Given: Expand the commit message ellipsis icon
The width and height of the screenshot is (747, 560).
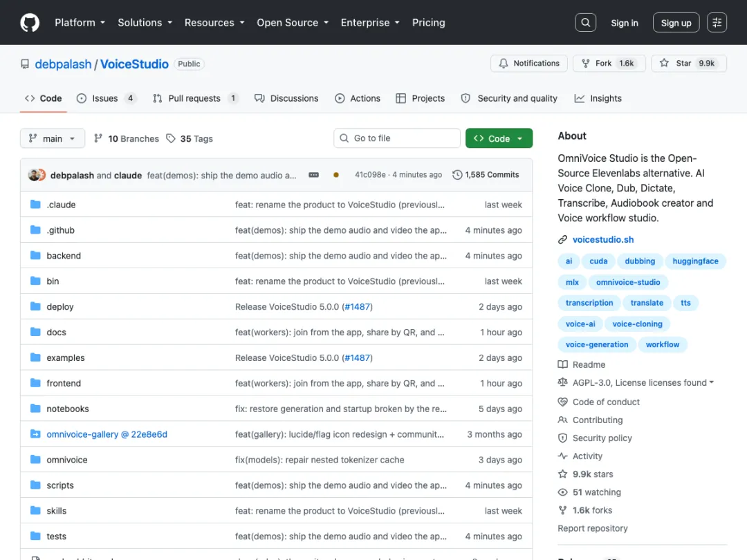Looking at the screenshot, I should (313, 175).
